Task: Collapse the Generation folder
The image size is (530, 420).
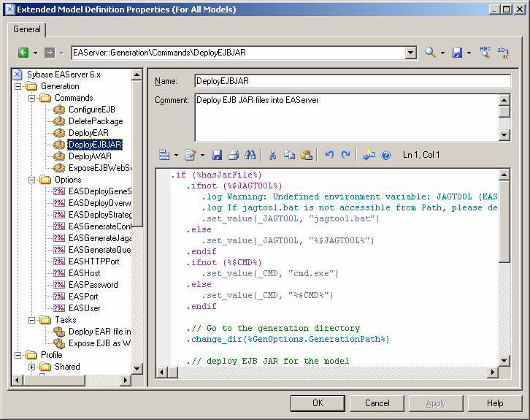Action: 18,87
